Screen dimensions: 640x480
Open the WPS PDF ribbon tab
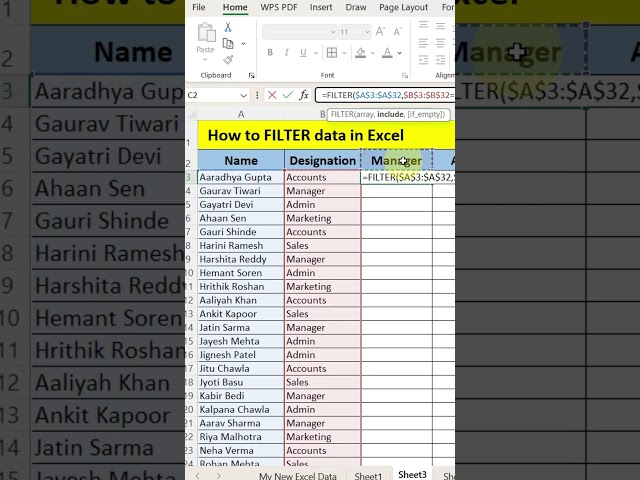279,7
